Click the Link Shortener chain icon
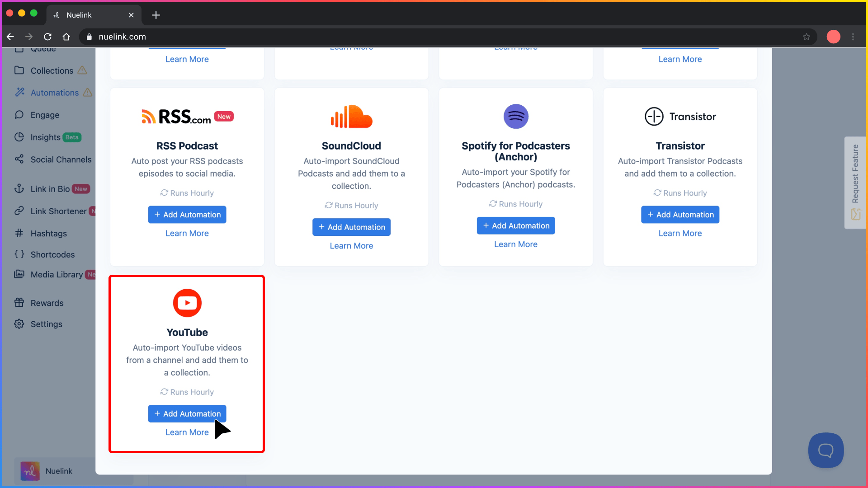Viewport: 868px width, 488px height. 19,211
